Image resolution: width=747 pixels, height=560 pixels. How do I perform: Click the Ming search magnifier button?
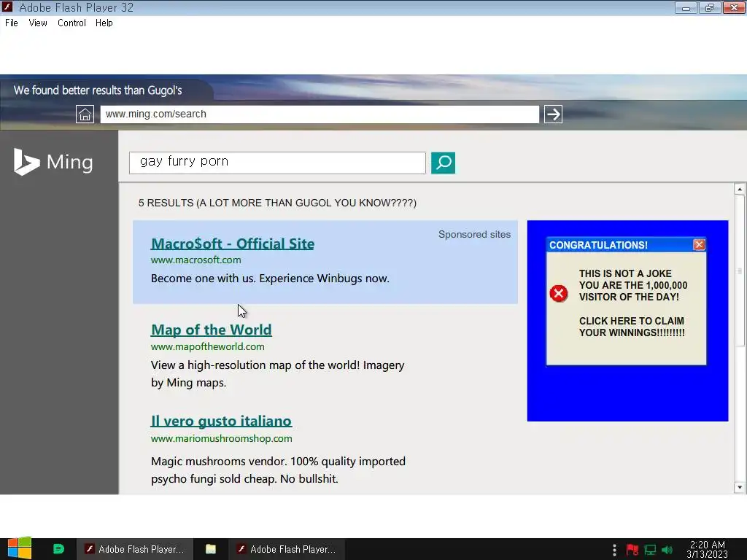click(443, 163)
